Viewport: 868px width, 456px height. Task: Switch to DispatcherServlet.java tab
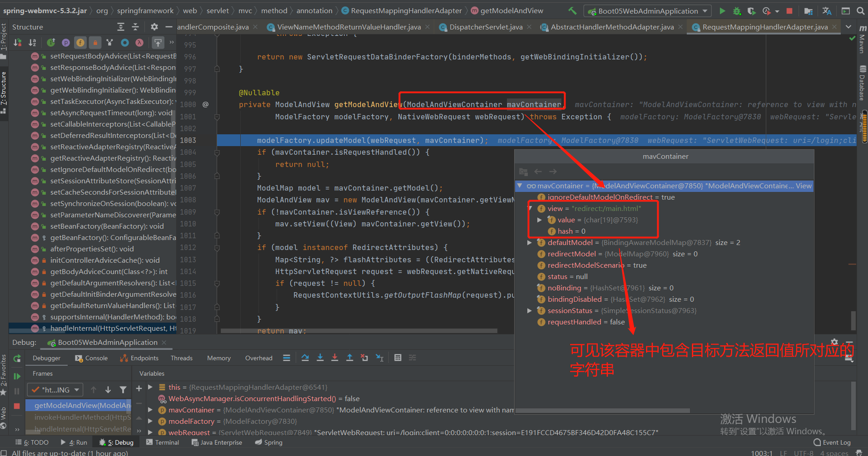click(486, 27)
